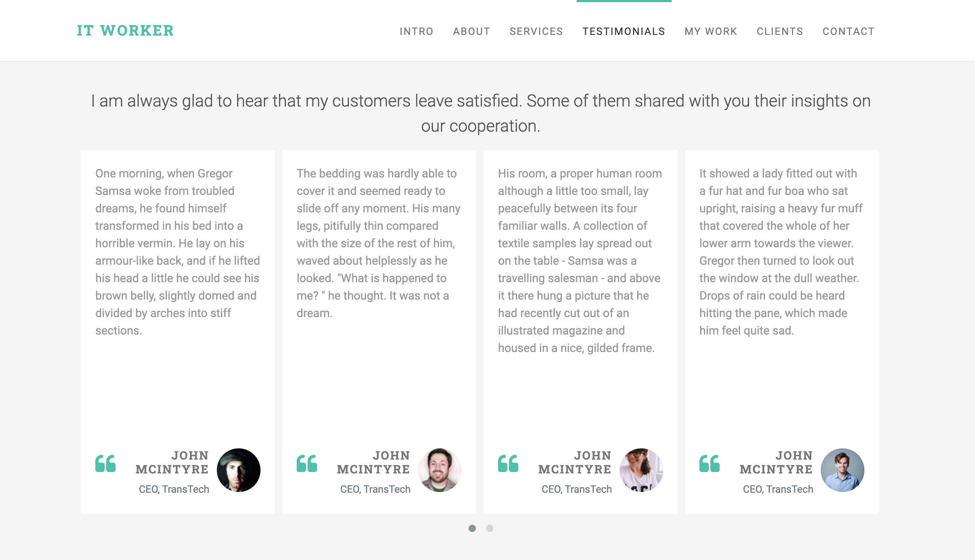
Task: Select the first carousel pagination dot
Action: [x=472, y=528]
